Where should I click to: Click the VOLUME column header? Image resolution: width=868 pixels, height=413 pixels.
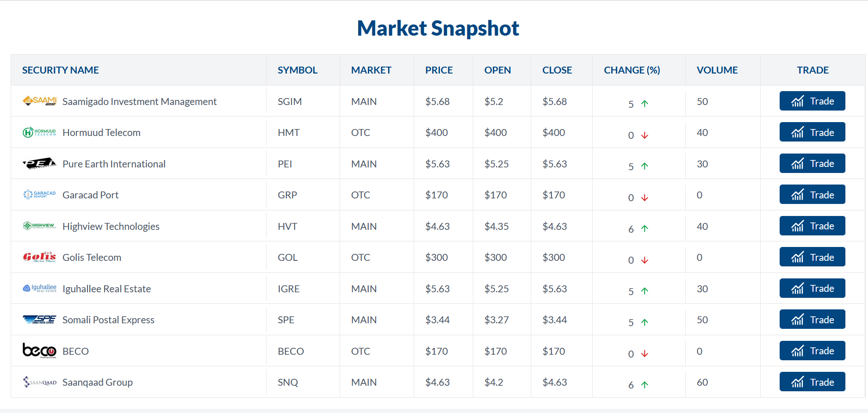[x=717, y=70]
